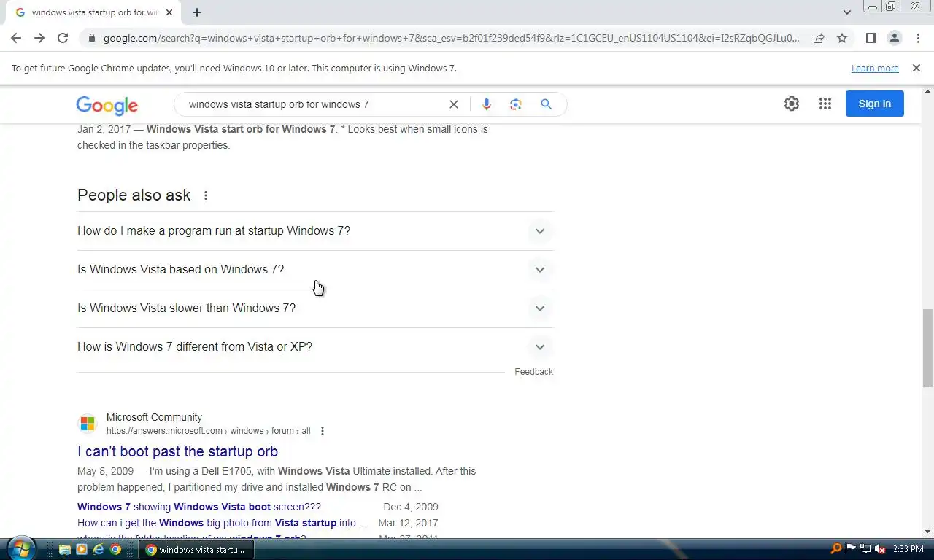Viewport: 934px width, 560px height.
Task: Open Microsoft Community result favicon
Action: (x=88, y=424)
